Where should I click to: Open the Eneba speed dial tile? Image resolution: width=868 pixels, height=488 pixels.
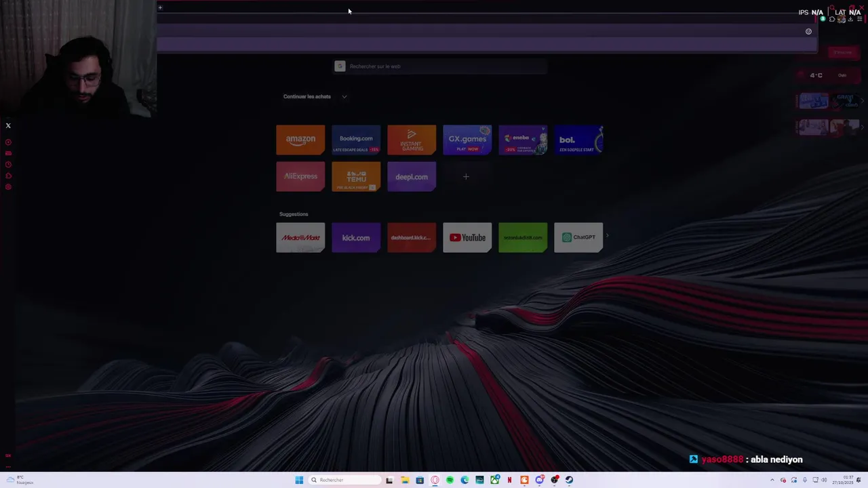523,140
